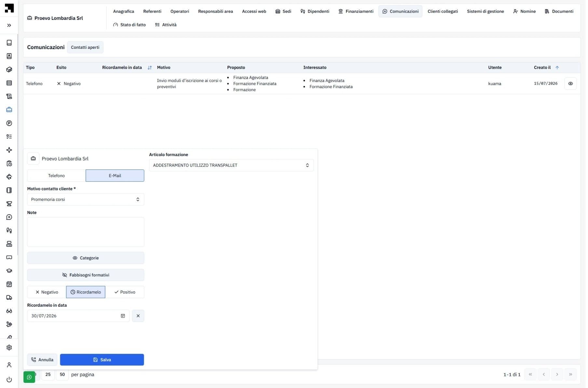Open the user profile icon in the sidebar
The height and width of the screenshot is (388, 588).
click(9, 365)
